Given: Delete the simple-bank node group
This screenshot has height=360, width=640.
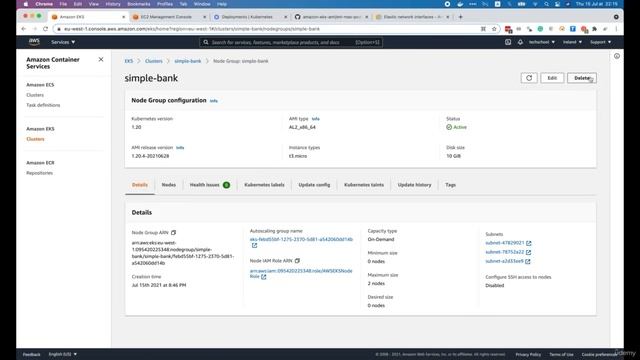Looking at the screenshot, I should pos(582,78).
